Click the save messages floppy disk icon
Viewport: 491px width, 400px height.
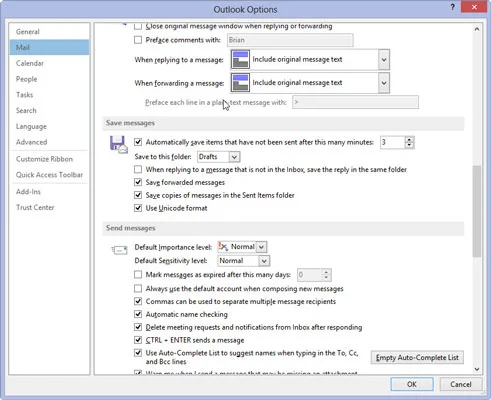tap(119, 144)
